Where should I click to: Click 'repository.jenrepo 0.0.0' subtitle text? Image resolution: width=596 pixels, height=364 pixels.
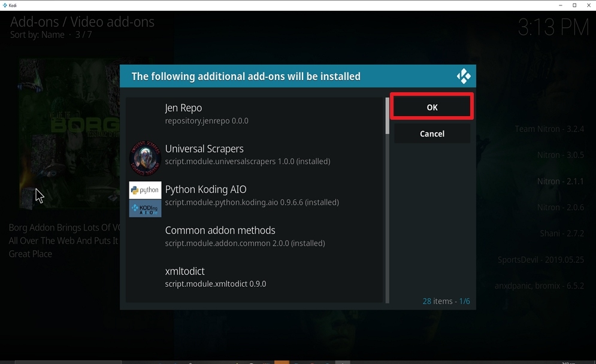pos(207,121)
